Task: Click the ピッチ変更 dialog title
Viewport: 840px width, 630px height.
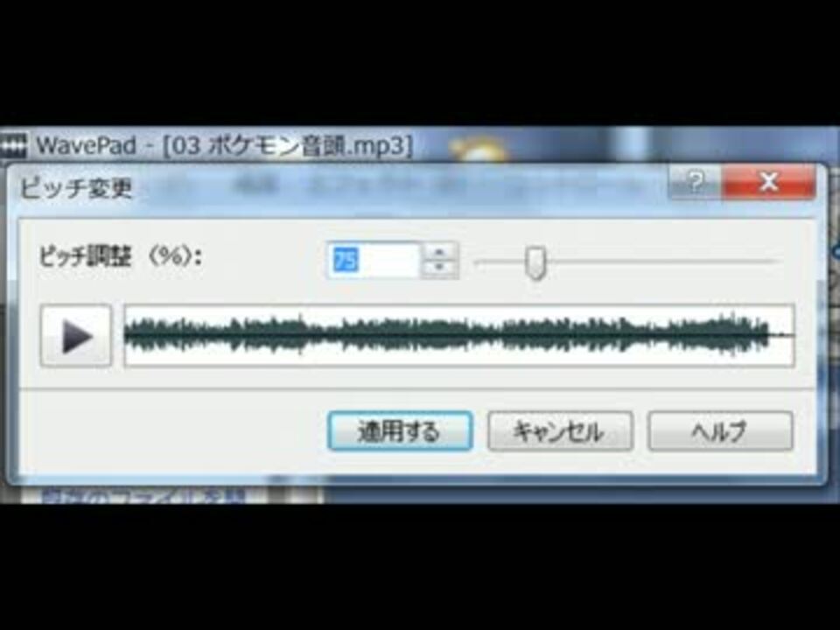Action: coord(76,187)
